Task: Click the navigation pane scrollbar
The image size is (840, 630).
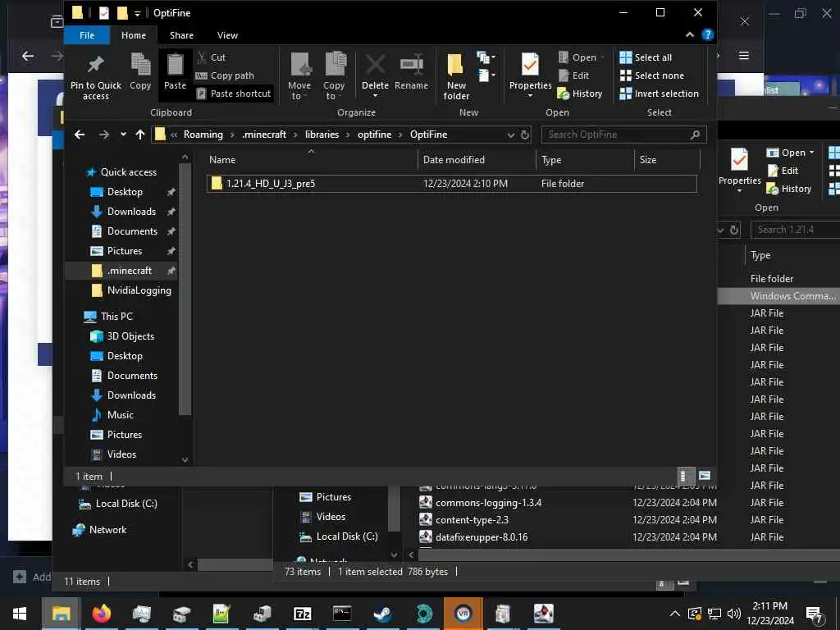Action: (185, 290)
